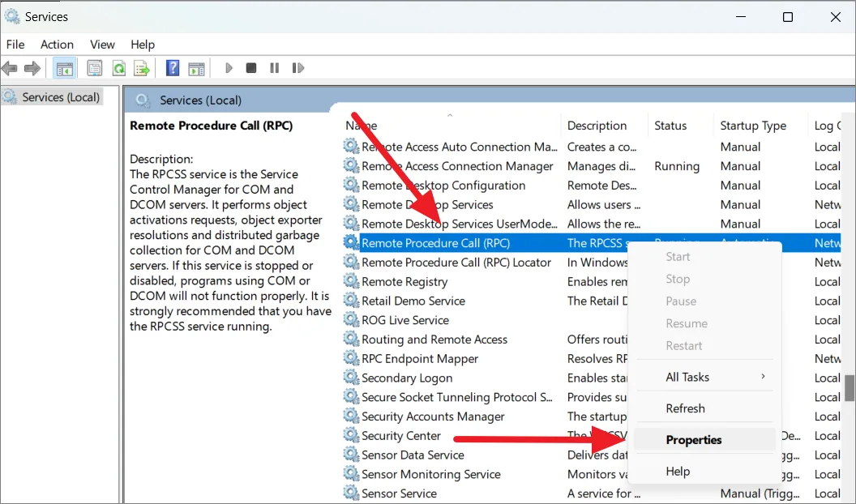856x504 pixels.
Task: Select Refresh in the context menu
Action: pyautogui.click(x=685, y=408)
